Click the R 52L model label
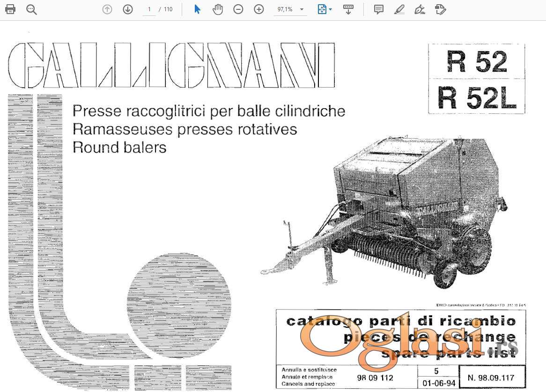The height and width of the screenshot is (392, 546). coord(477,97)
